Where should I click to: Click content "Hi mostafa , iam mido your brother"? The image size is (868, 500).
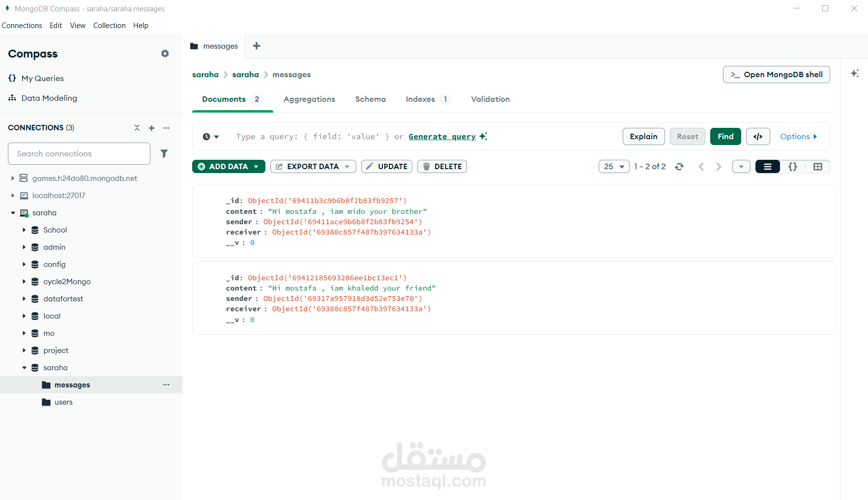point(347,211)
